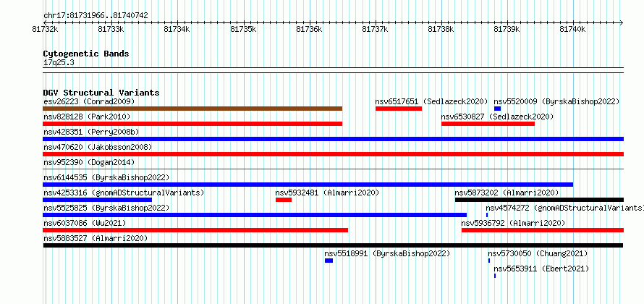
Task: Open nsv428351 (Perry2008b) label
Action: click(91, 132)
